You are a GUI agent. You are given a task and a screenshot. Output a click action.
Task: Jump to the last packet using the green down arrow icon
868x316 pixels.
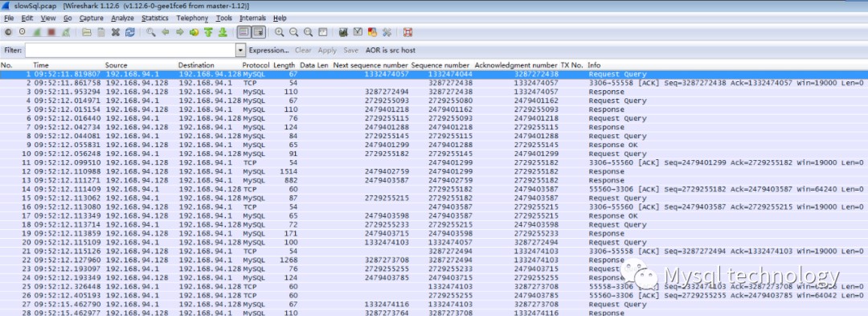[x=223, y=33]
